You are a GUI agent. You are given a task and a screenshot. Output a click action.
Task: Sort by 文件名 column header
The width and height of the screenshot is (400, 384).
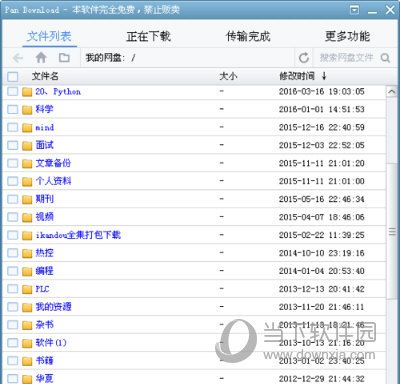click(x=45, y=76)
